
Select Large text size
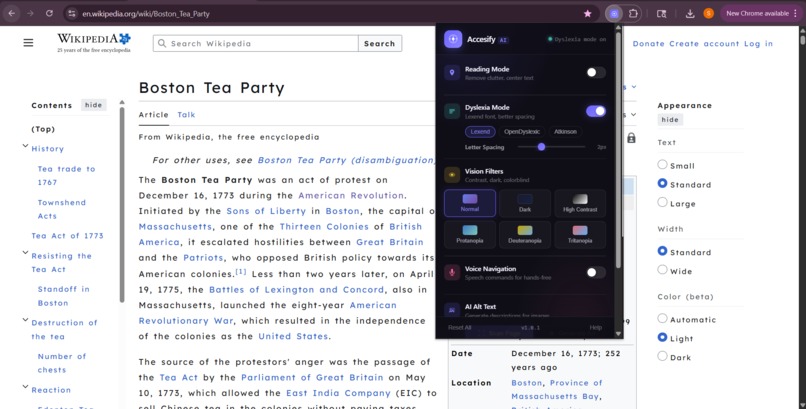663,202
